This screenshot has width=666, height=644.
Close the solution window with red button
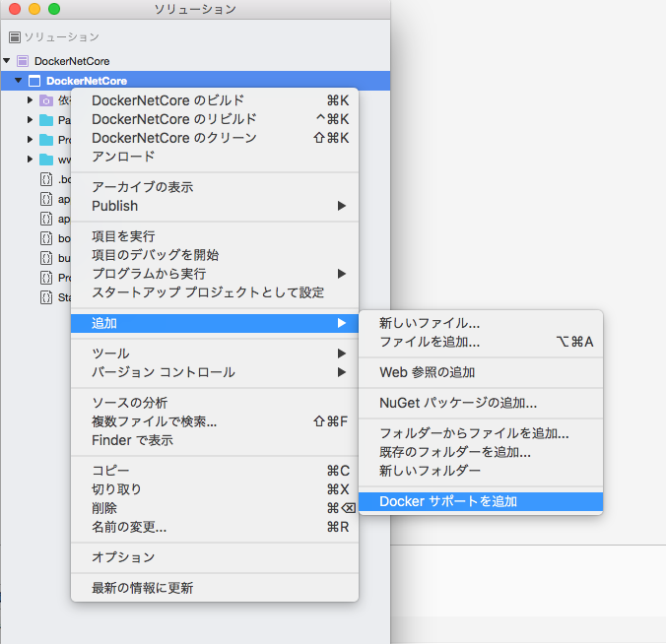coord(15,9)
